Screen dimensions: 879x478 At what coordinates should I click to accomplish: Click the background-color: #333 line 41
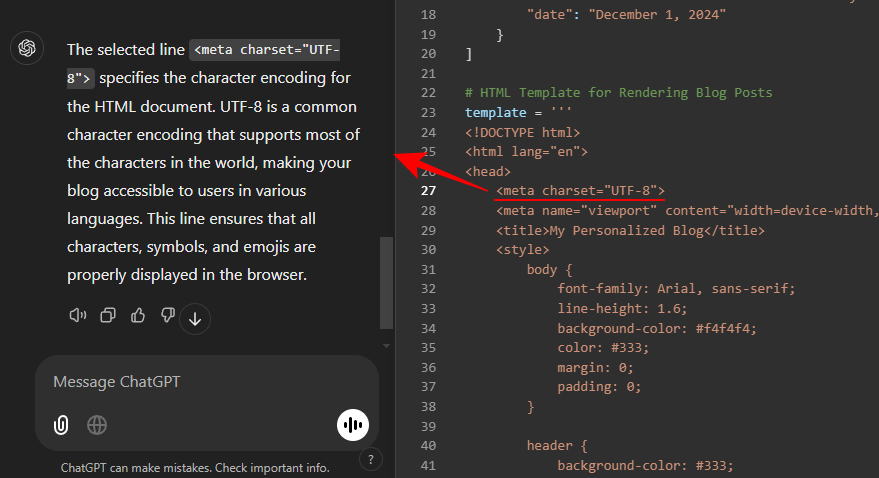[645, 466]
